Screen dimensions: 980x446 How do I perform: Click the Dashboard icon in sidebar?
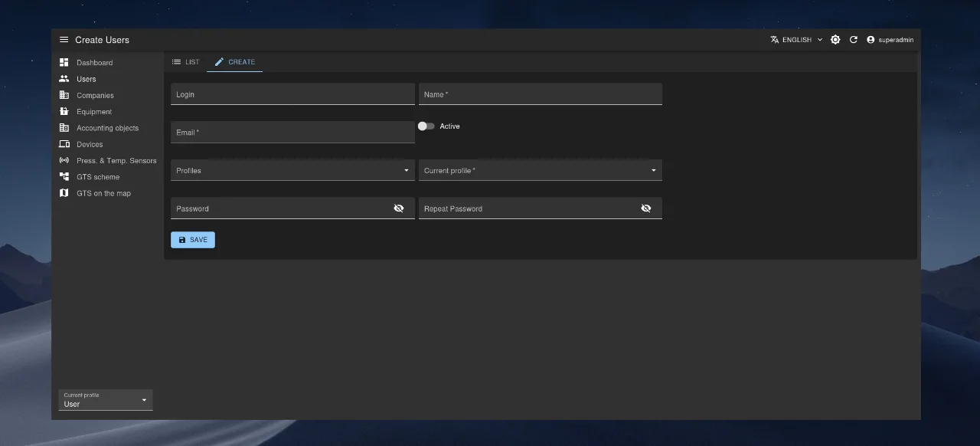click(64, 63)
